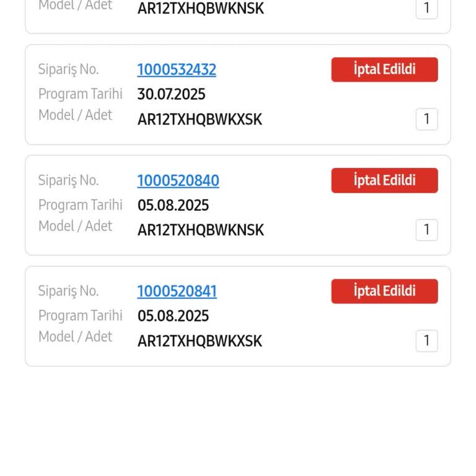Open order link 1000520840
Screen dimensions: 476x476
(178, 181)
